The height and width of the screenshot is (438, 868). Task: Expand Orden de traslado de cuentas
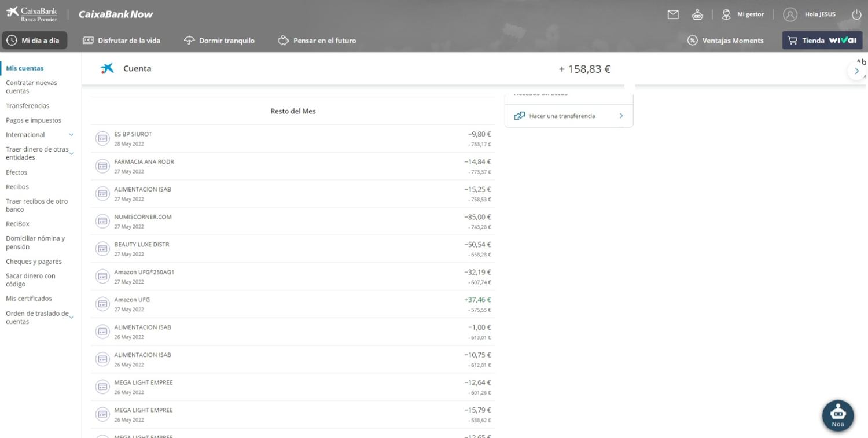[x=71, y=317]
